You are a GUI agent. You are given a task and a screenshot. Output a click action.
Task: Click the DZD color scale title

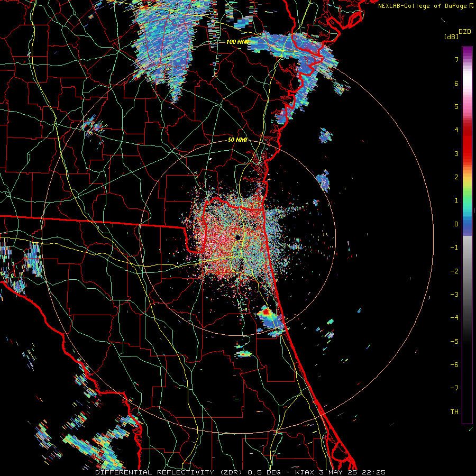click(x=465, y=32)
